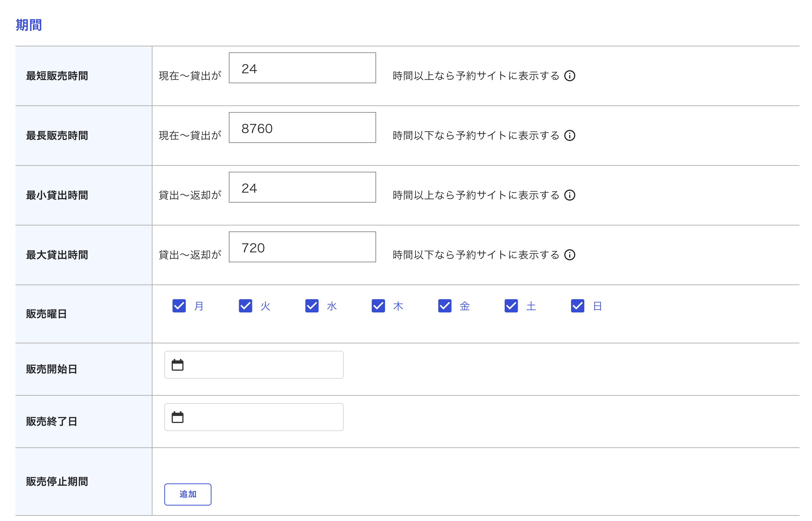The height and width of the screenshot is (521, 812).
Task: Click the 最大貸出時間 field showing 720
Action: [302, 247]
